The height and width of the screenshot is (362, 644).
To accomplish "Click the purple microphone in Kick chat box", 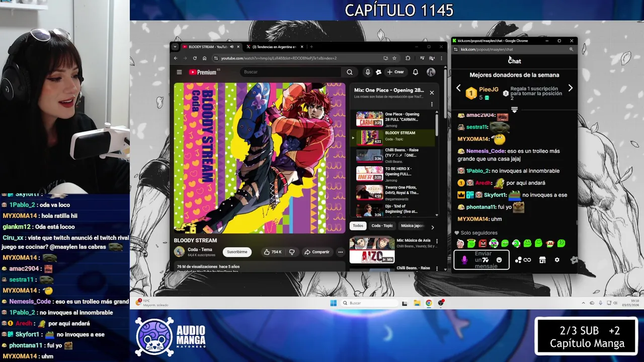I will (464, 260).
